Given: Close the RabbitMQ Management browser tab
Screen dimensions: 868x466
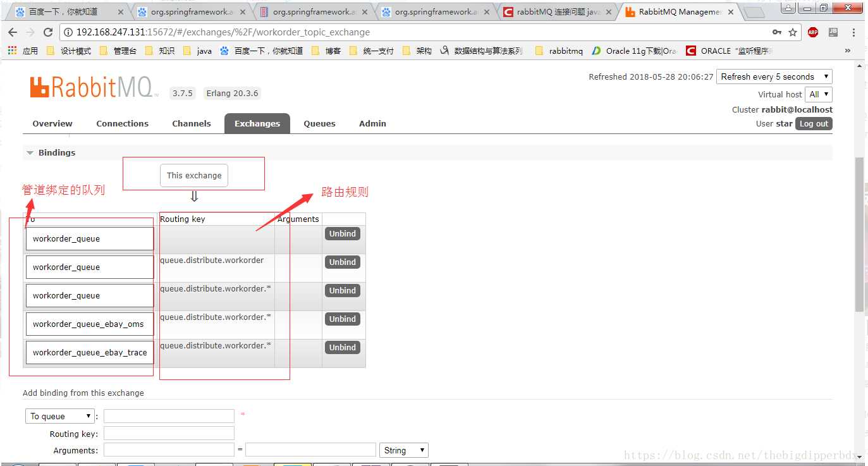Looking at the screenshot, I should click(731, 12).
